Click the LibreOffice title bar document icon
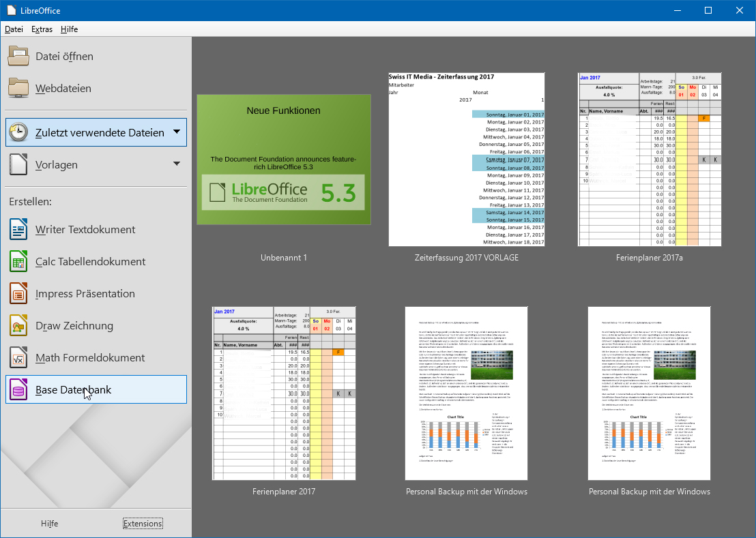 [11, 10]
